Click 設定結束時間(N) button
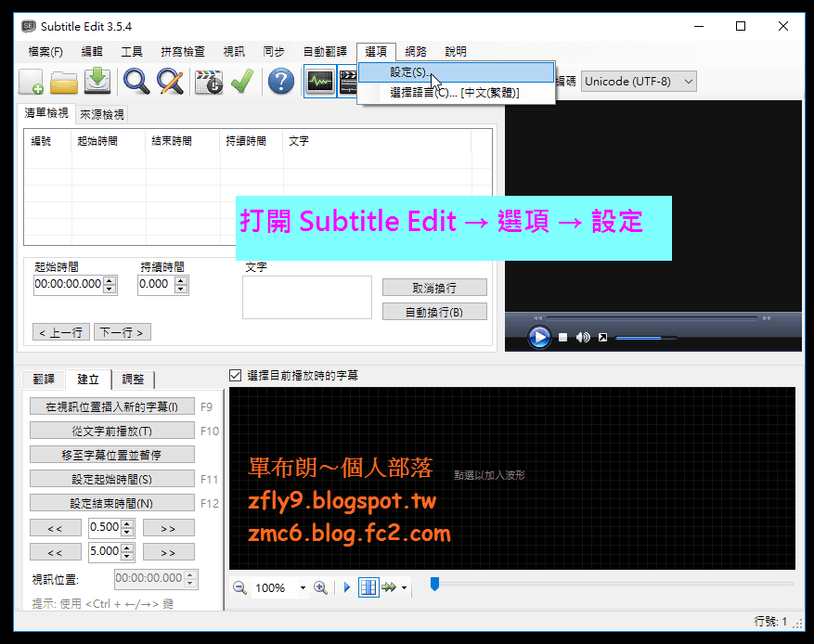Screen dimensions: 814x644 click(112, 503)
